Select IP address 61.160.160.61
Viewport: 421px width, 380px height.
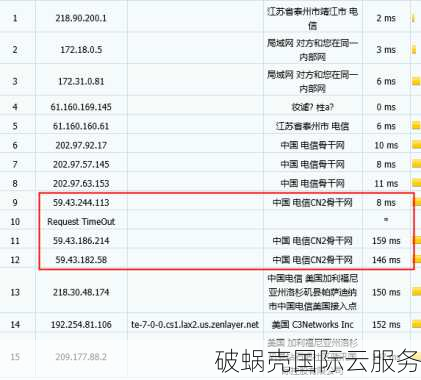click(81, 126)
